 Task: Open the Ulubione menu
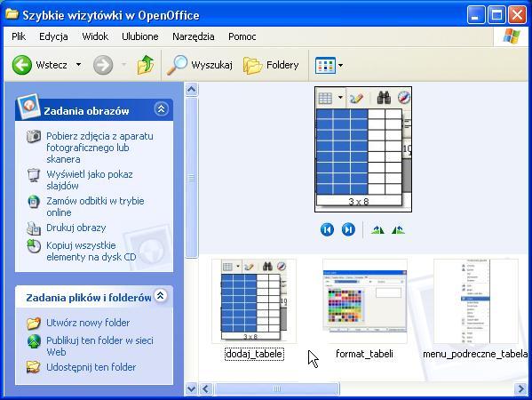pos(139,36)
